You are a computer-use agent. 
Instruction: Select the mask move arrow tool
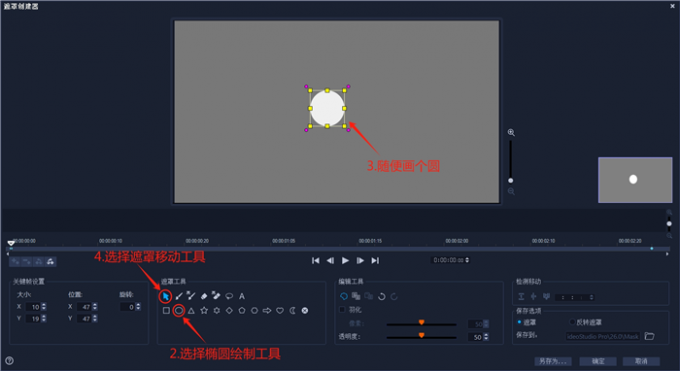click(165, 296)
